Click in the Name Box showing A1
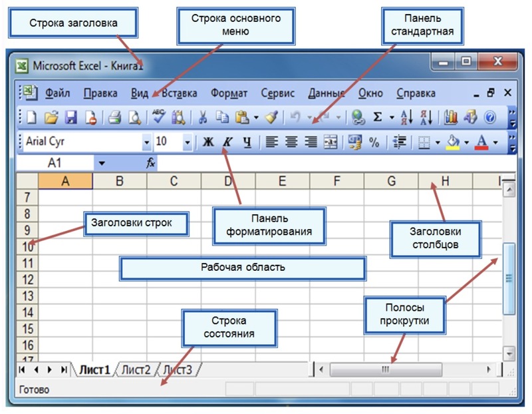Image resolution: width=532 pixels, height=414 pixels. click(55, 163)
